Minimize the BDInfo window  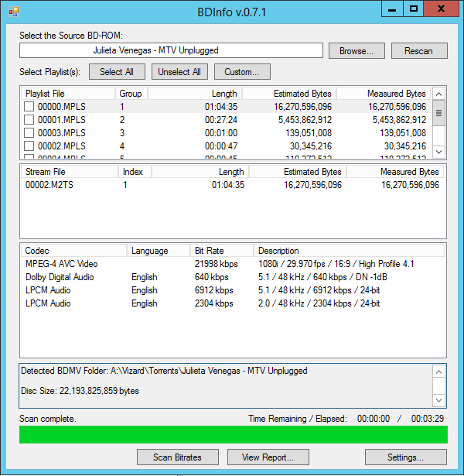(x=392, y=9)
